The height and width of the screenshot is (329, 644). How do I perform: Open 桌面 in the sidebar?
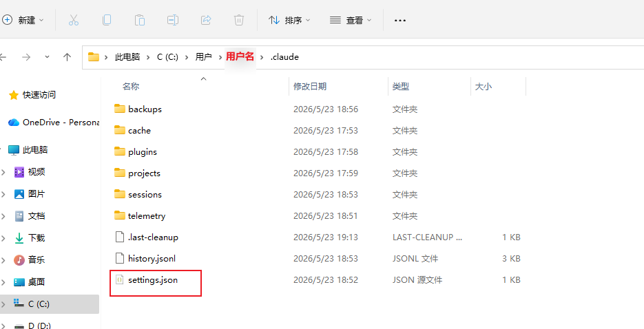pos(30,282)
